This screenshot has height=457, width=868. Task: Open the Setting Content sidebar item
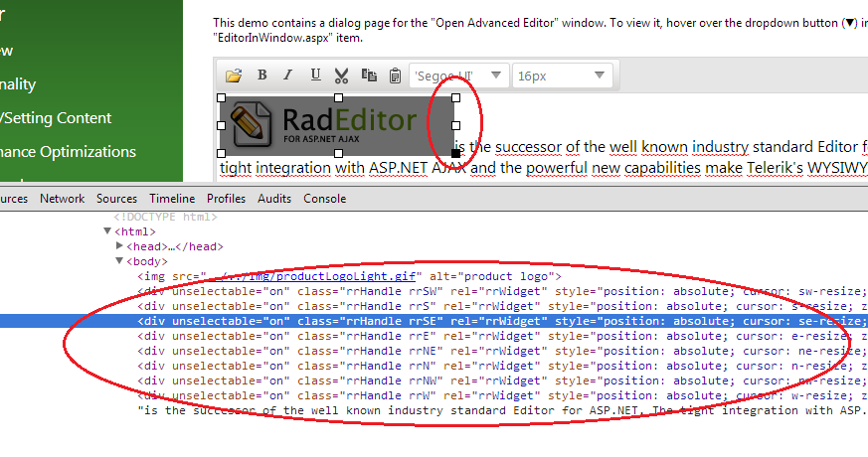pos(56,118)
